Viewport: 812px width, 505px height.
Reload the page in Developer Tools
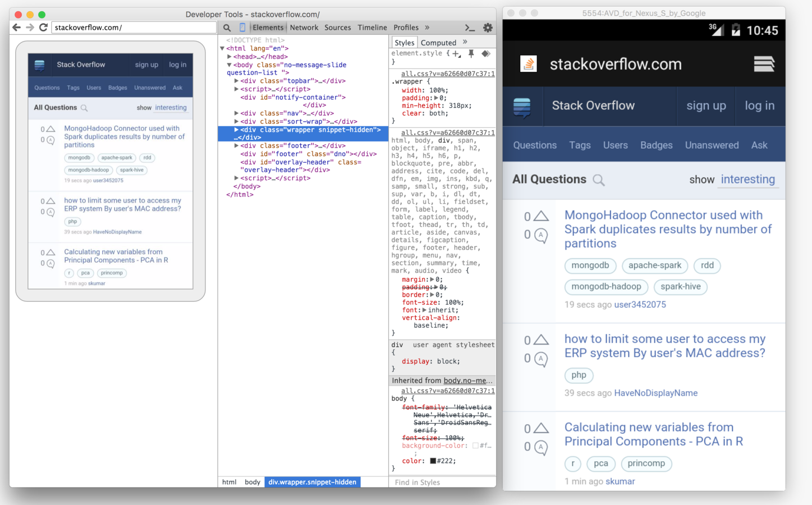[43, 27]
